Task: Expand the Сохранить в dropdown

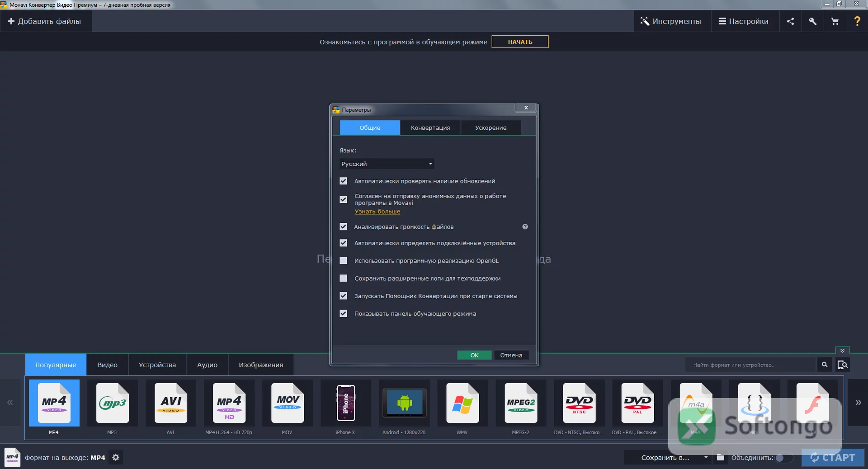Action: [667, 458]
